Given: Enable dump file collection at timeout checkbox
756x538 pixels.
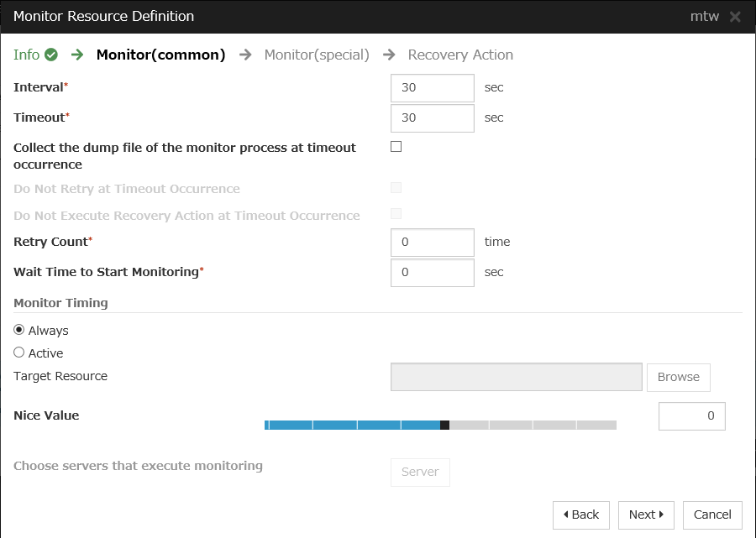Looking at the screenshot, I should coord(396,147).
